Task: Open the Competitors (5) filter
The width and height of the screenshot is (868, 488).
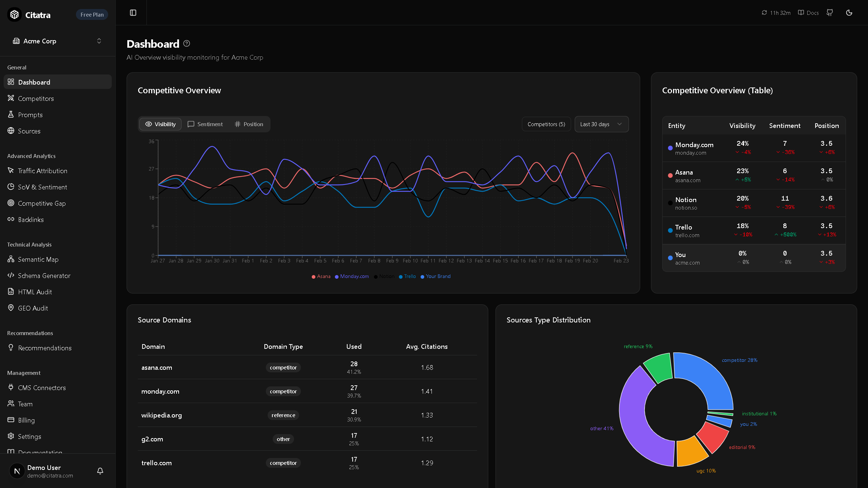Action: click(x=546, y=124)
